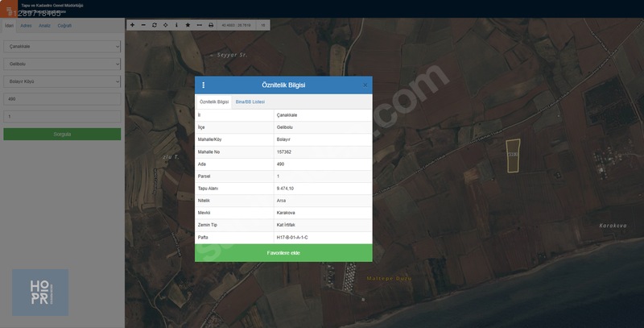
Task: Click the Karakova label on the map
Action: [x=613, y=225]
